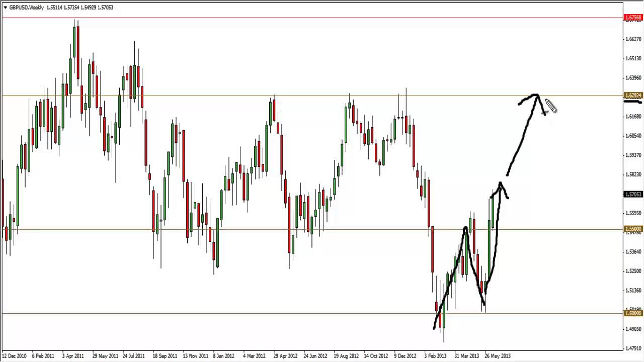Select the 1.55000 level price tag
This screenshot has height=362, width=644.
coord(633,229)
